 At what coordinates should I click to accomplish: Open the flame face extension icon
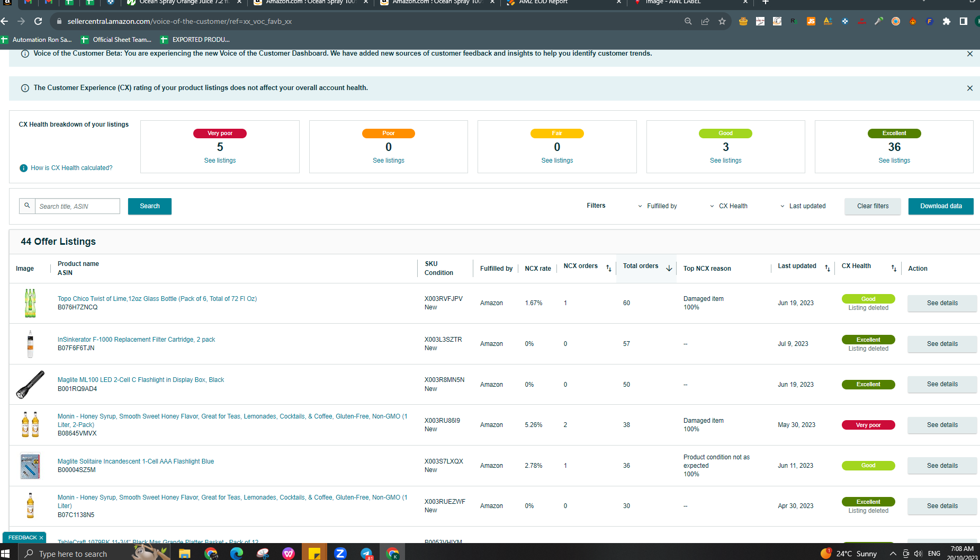(913, 21)
